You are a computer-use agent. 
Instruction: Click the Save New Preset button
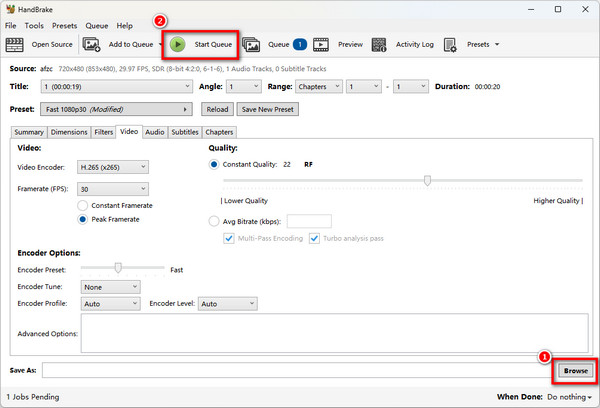[x=267, y=109]
